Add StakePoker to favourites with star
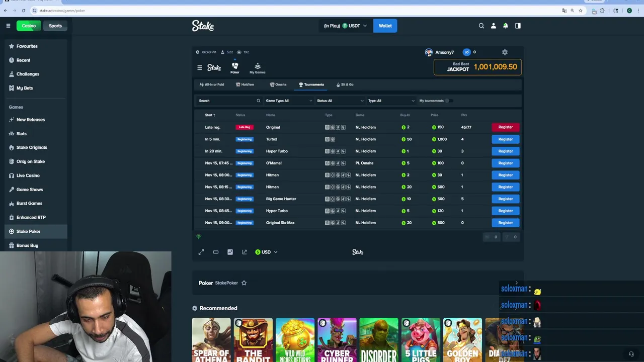Viewport: 644px width, 362px height. pos(244,283)
